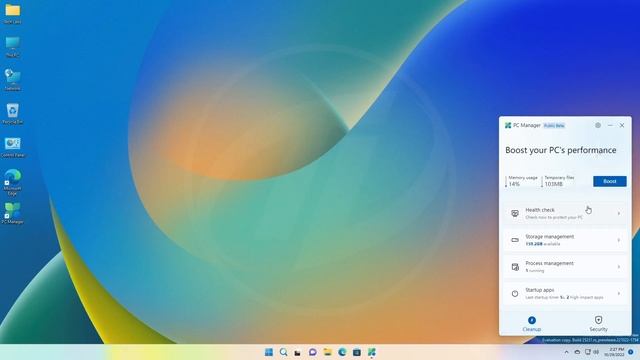The image size is (640, 360).
Task: Open taskbar Search
Action: 283,352
